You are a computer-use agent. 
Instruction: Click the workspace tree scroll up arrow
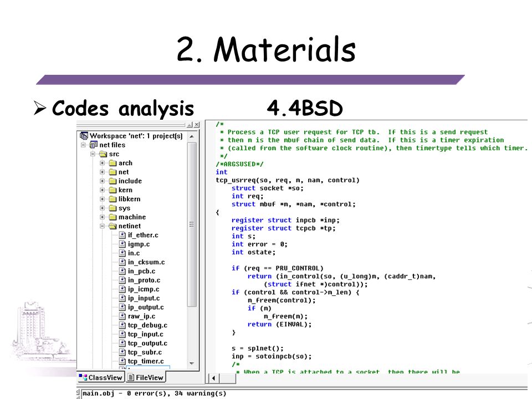tap(192, 136)
